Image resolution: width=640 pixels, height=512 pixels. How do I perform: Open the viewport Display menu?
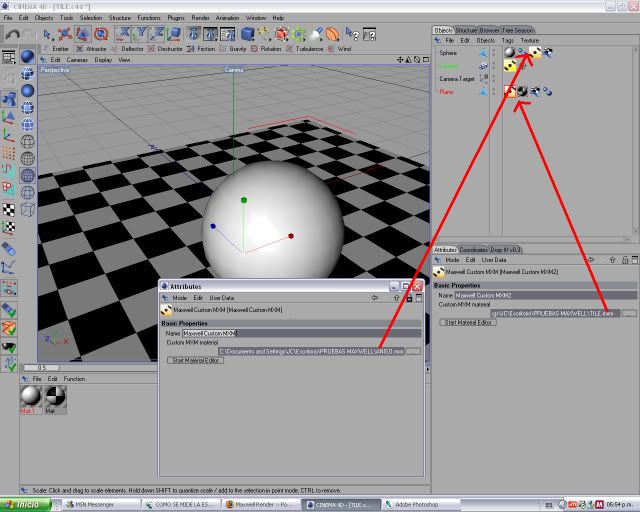coord(103,60)
